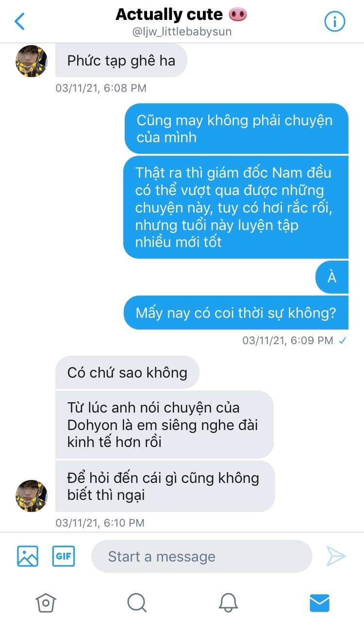Select the 'Mấy nay có coi thời sự không?' bubble
Viewport: 364px width, 628px height.
coord(236,313)
